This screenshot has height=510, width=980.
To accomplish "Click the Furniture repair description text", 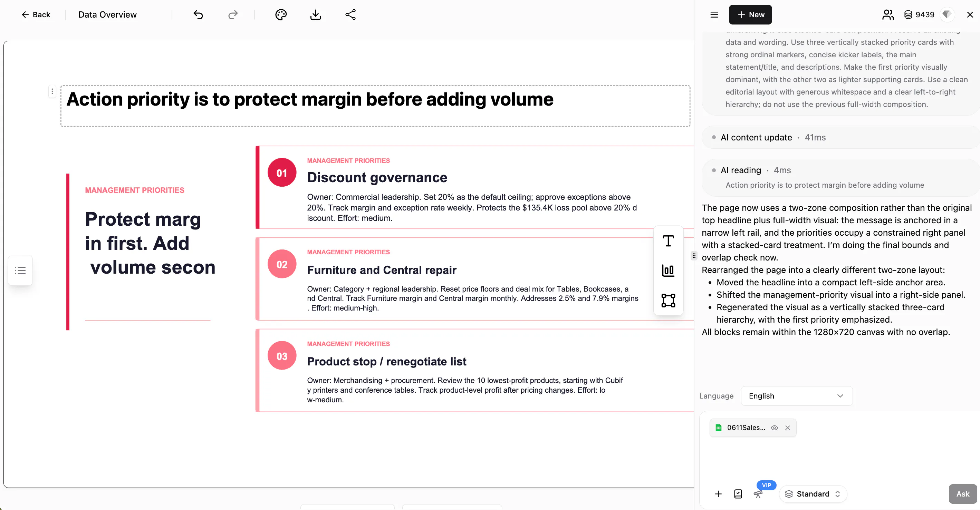I will (x=472, y=298).
